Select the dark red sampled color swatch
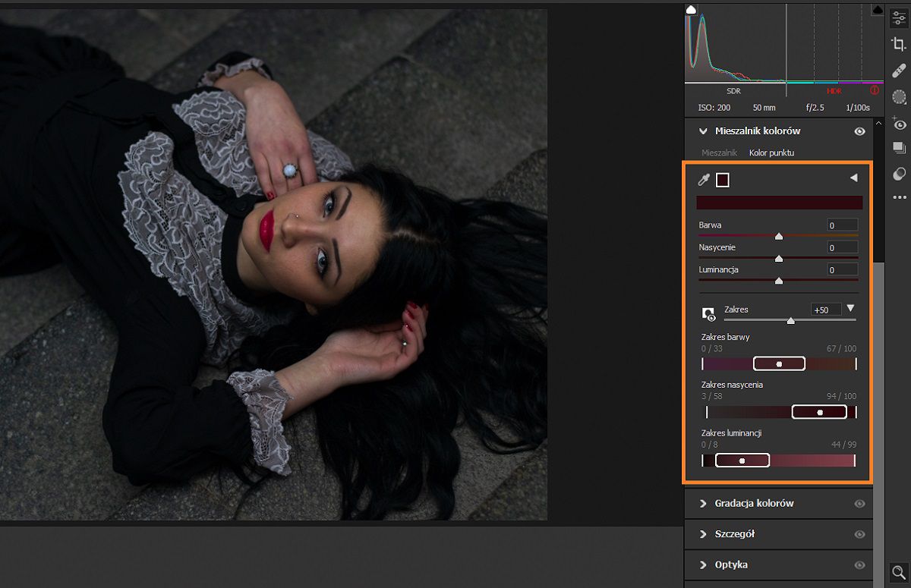This screenshot has width=911, height=588. (x=723, y=180)
